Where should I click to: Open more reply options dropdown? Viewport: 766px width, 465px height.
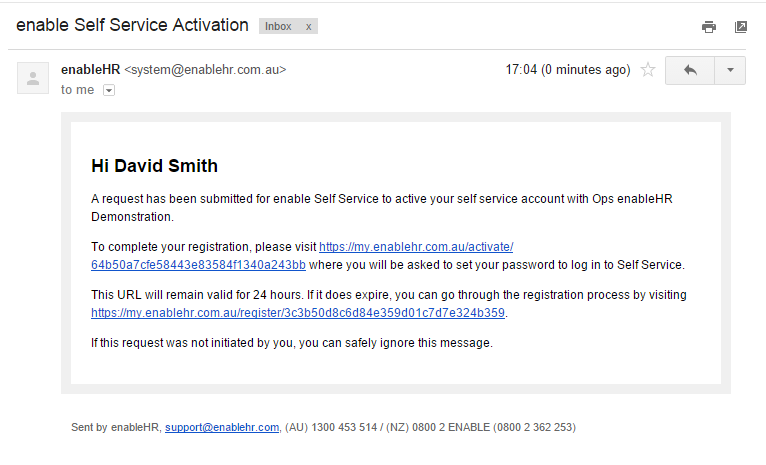tap(730, 70)
